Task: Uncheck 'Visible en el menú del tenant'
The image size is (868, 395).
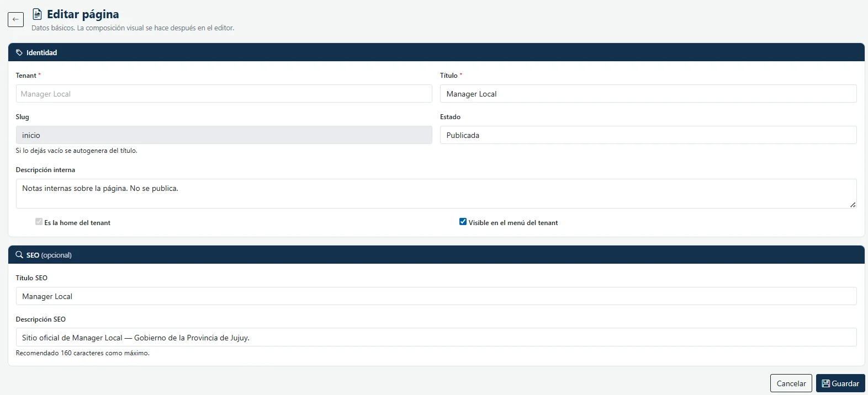Action: coord(463,222)
